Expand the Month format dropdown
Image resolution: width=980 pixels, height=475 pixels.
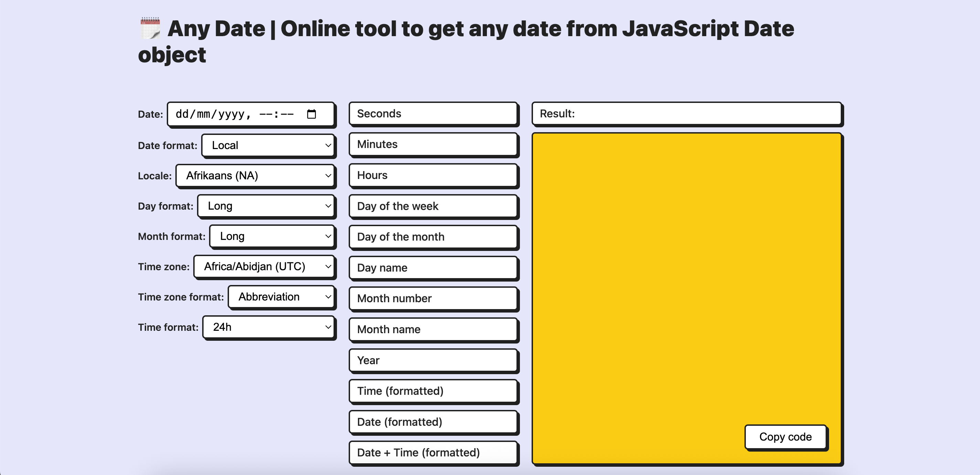point(272,236)
